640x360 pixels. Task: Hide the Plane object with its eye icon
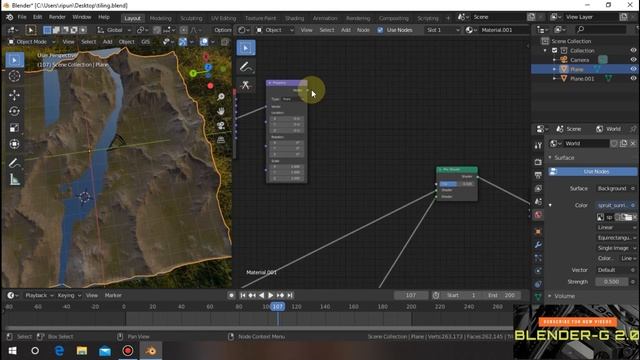pyautogui.click(x=633, y=69)
